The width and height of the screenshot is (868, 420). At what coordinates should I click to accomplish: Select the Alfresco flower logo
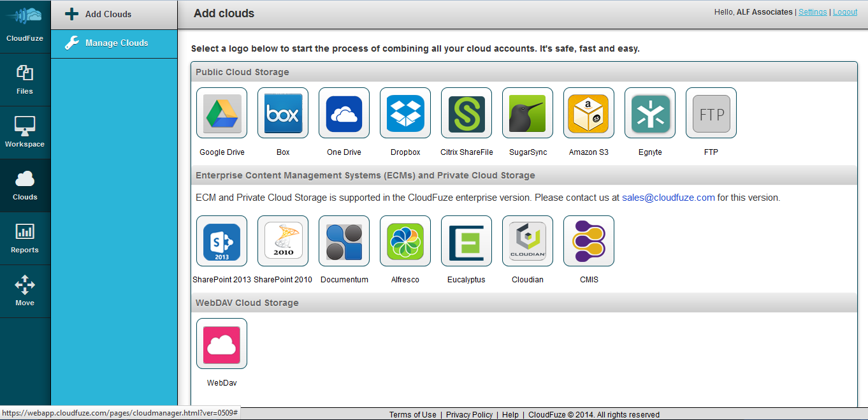pos(405,241)
